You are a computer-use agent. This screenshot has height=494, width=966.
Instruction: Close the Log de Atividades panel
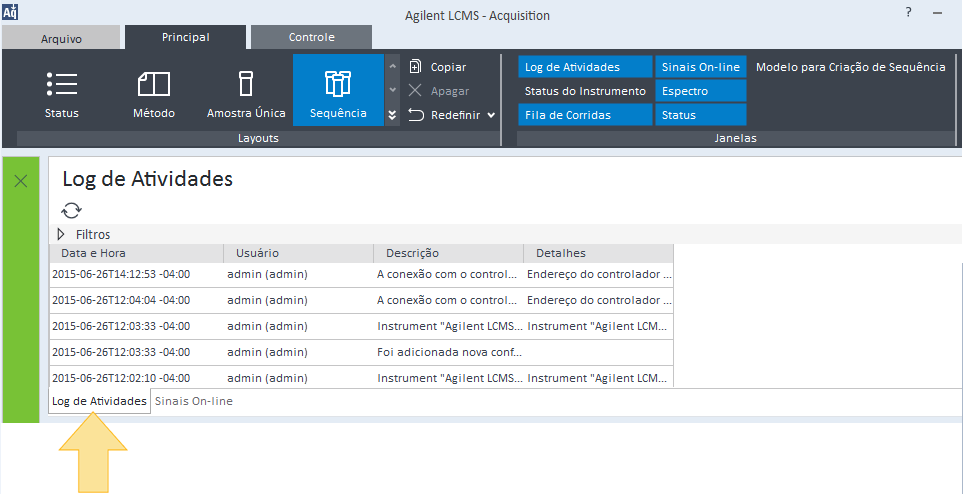[x=20, y=181]
